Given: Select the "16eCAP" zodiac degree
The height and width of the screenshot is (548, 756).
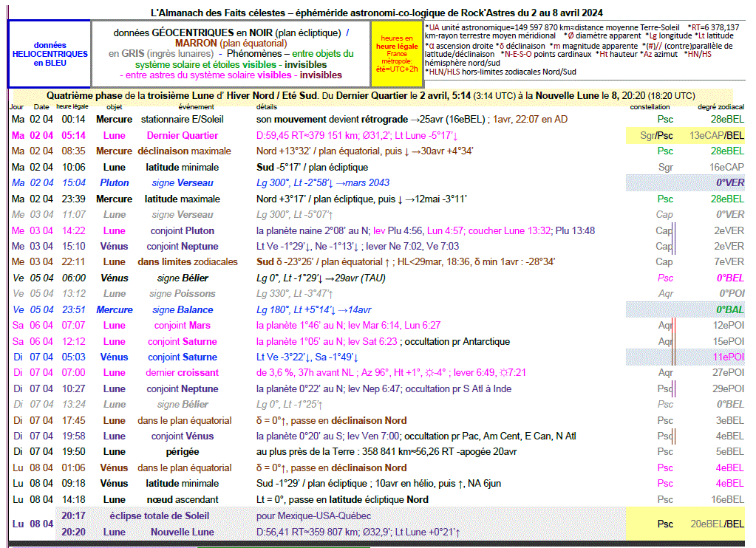Looking at the screenshot, I should coord(726,167).
